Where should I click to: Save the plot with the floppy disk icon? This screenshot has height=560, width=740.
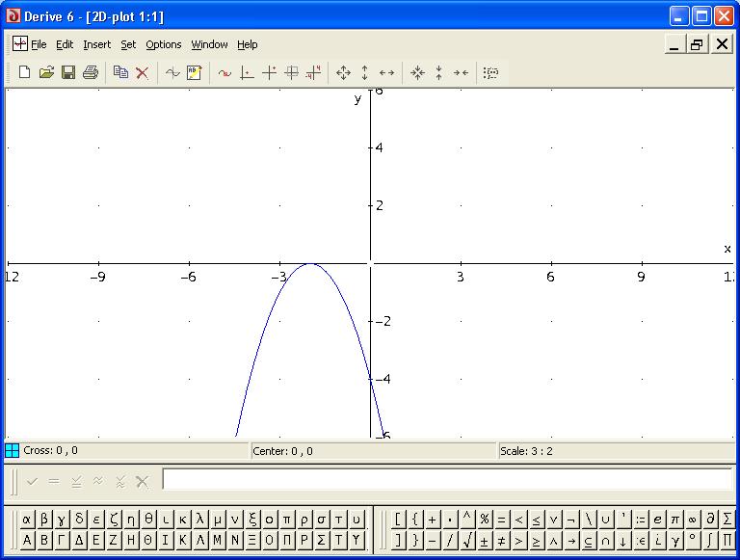[68, 72]
